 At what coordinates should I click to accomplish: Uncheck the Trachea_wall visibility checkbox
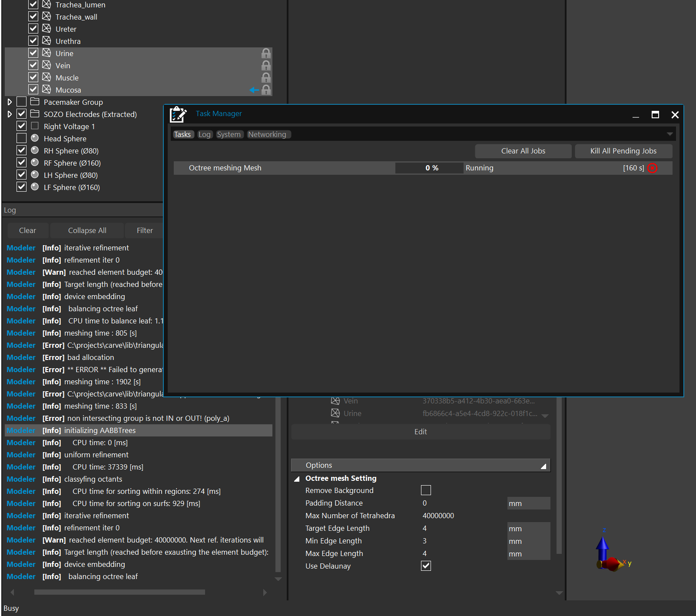[33, 17]
